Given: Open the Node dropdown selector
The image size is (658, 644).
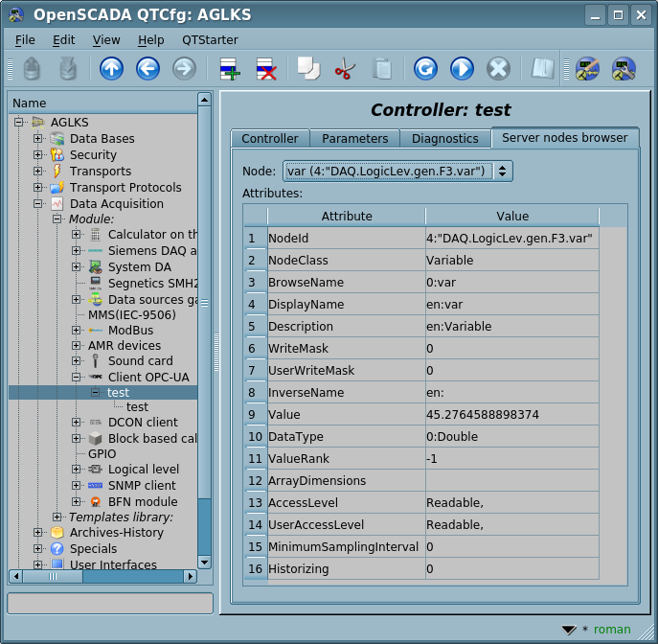Looking at the screenshot, I should tap(397, 171).
